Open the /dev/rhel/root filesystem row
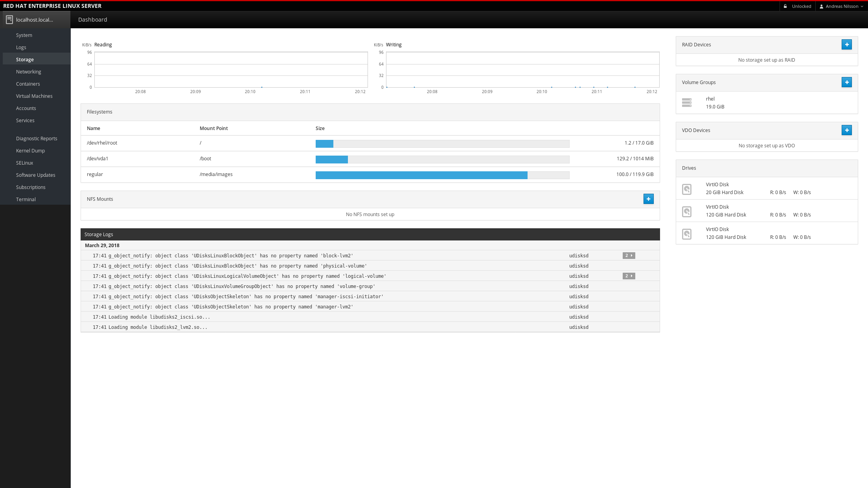Screen dimensions: 868x488 [x=102, y=143]
